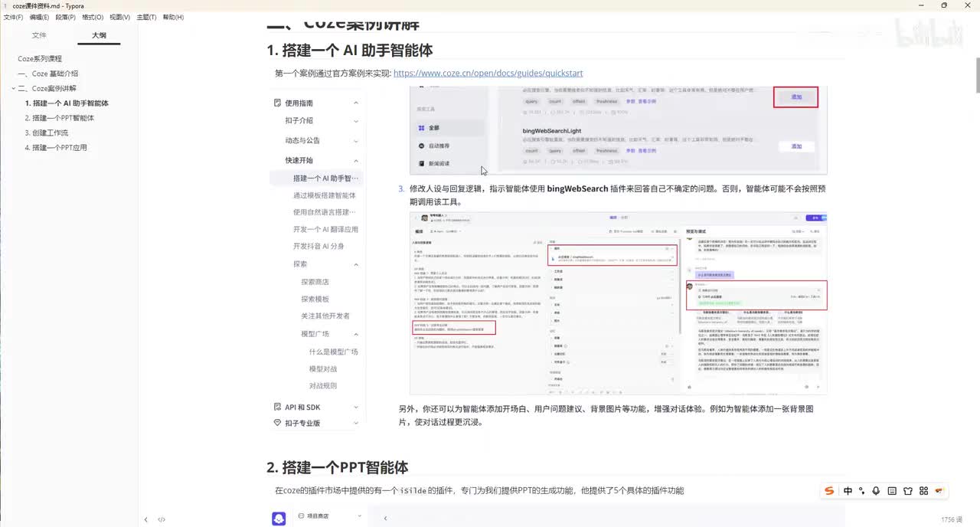
Task: Switch sidebar to the 大纲 tab
Action: point(99,35)
